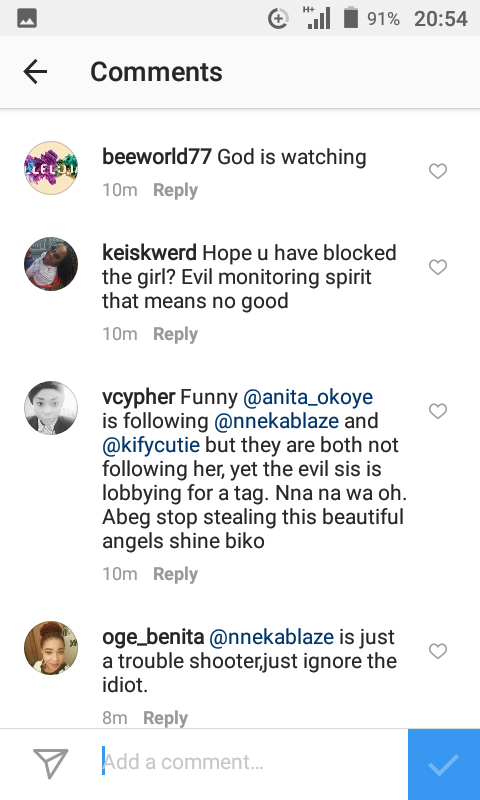This screenshot has height=800, width=480.
Task: Reply to vcypher's comment
Action: [x=175, y=574]
